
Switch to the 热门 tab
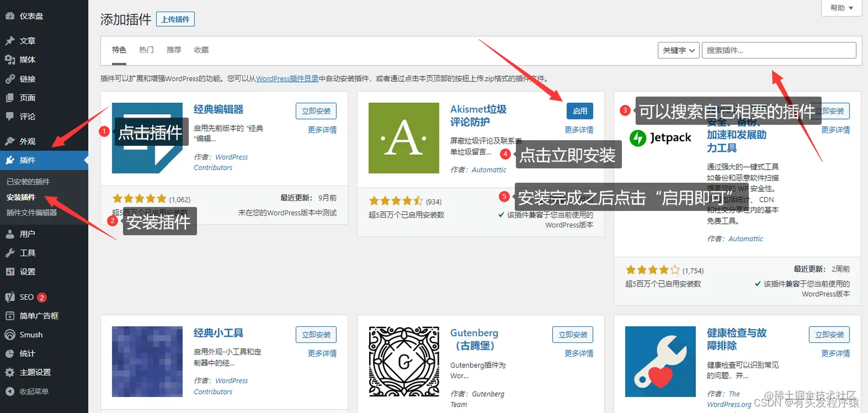[x=146, y=50]
